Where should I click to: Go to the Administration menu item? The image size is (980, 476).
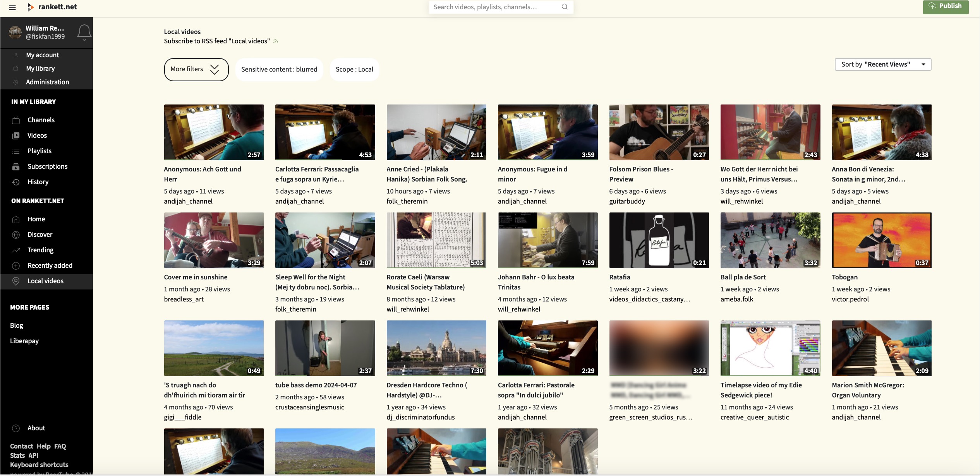coord(47,82)
